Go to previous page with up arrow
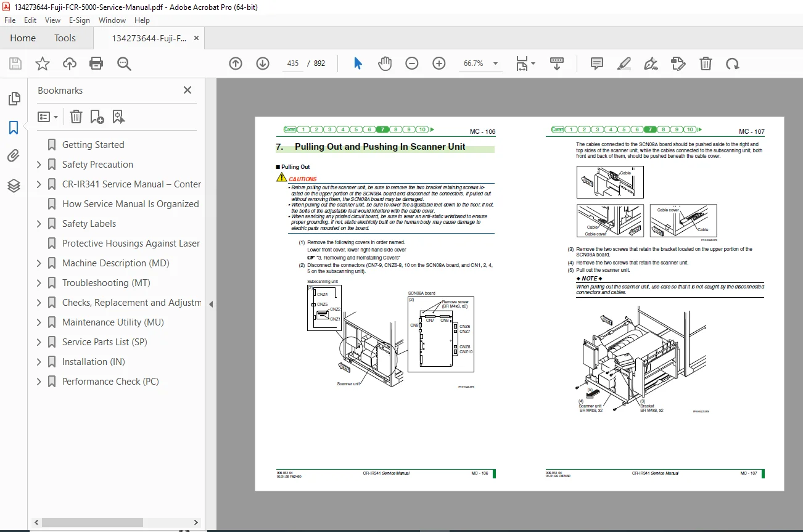 235,63
